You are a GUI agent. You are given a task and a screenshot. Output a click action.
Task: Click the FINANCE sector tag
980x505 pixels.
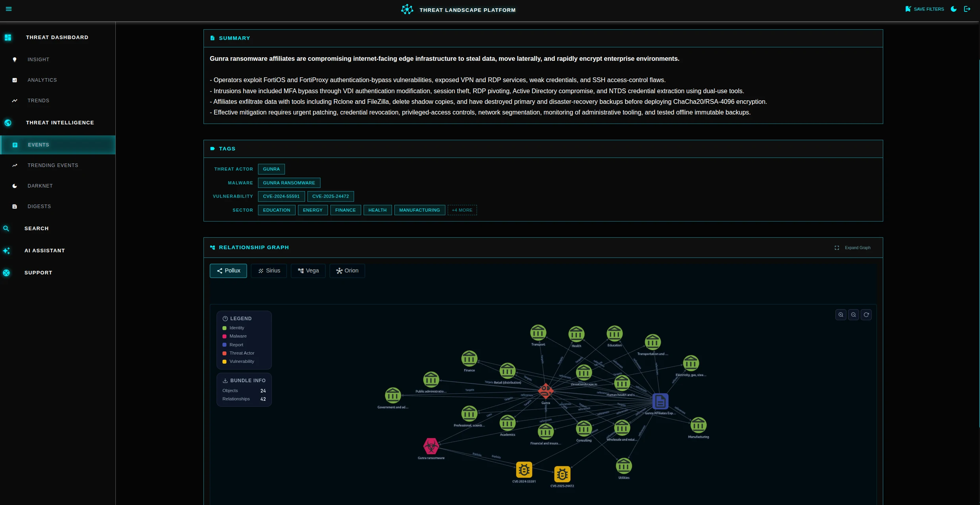pos(345,210)
